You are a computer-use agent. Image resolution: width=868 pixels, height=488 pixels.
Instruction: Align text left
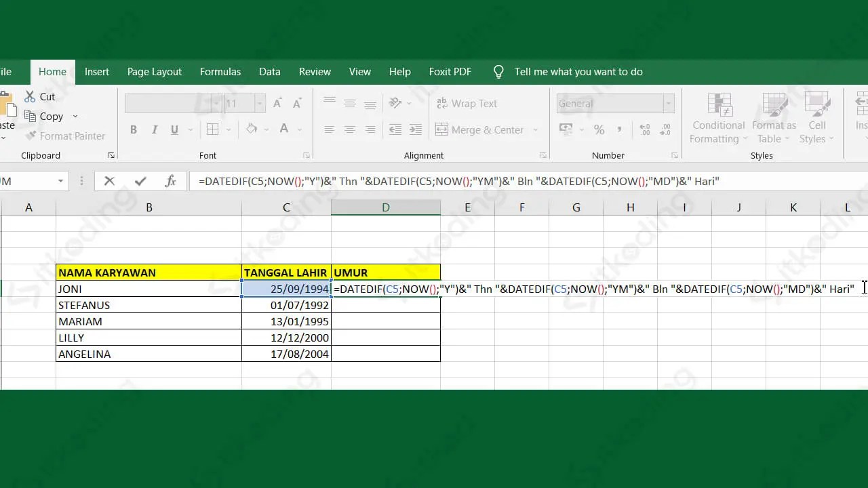tap(330, 129)
